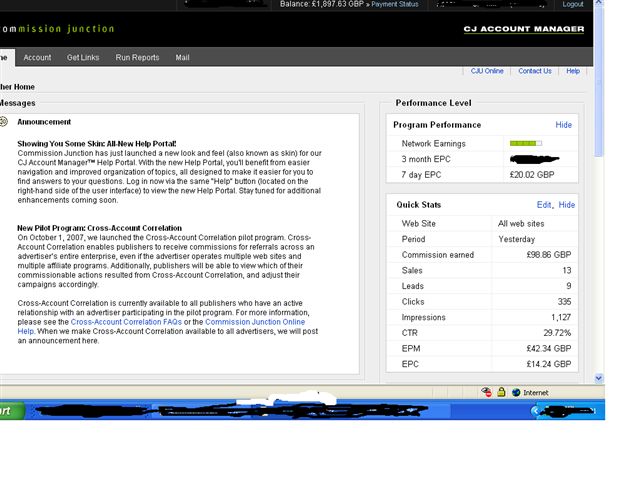Hide the Quick Stats panel
This screenshot has width=640, height=480.
[x=567, y=205]
